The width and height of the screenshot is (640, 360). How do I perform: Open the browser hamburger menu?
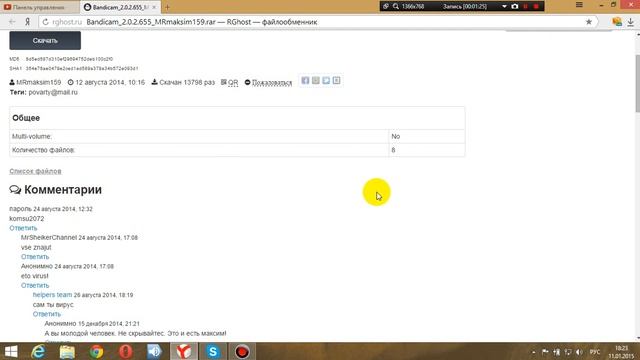point(579,5)
